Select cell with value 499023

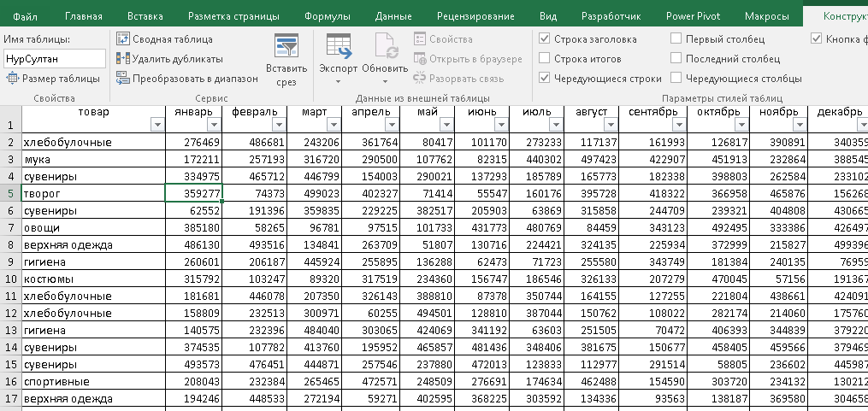(x=315, y=194)
